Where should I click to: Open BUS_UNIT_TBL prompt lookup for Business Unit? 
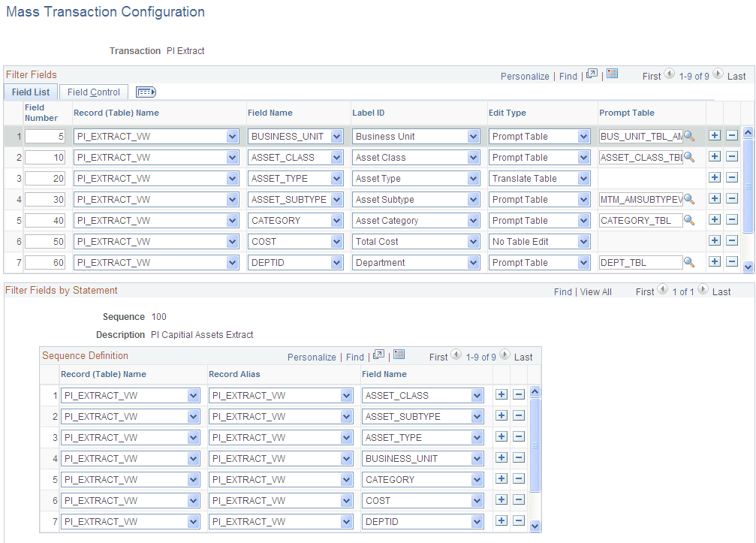(690, 136)
